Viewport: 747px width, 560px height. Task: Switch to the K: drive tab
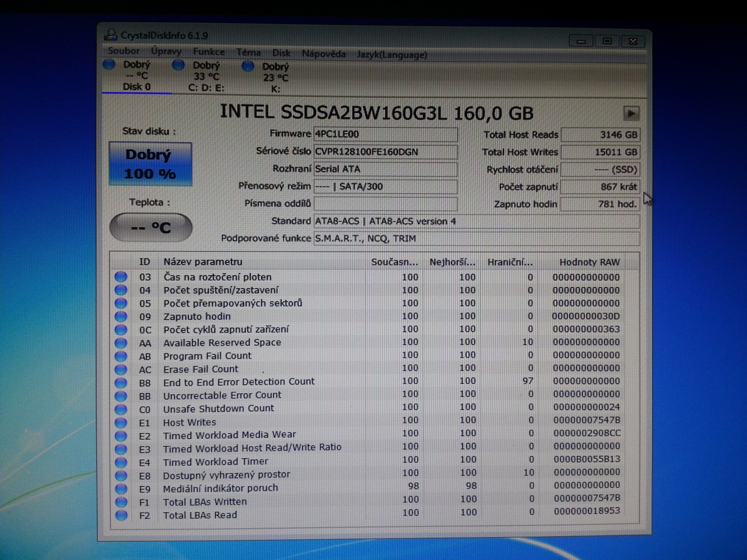(276, 77)
